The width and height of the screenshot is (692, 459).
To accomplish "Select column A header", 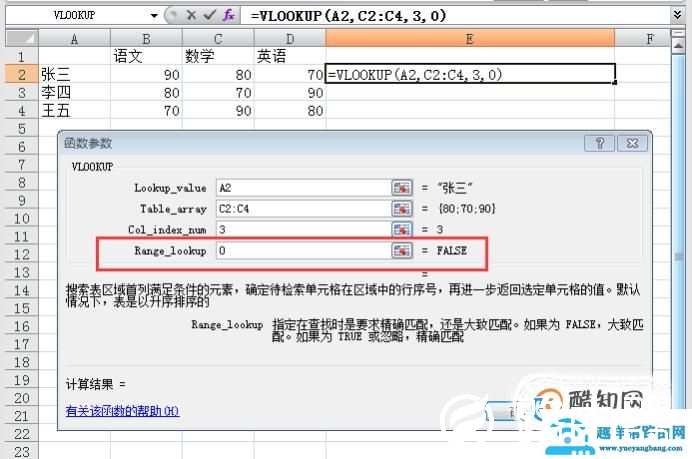I will click(74, 39).
